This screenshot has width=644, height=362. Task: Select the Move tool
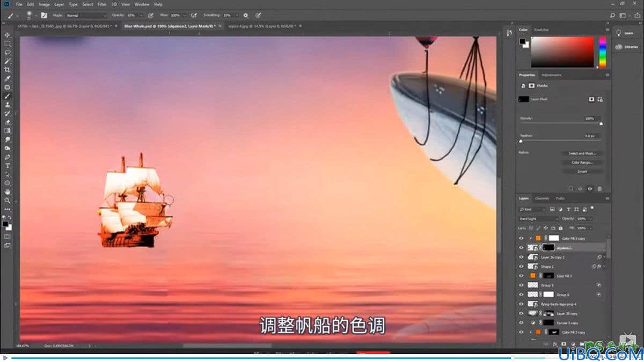(8, 35)
